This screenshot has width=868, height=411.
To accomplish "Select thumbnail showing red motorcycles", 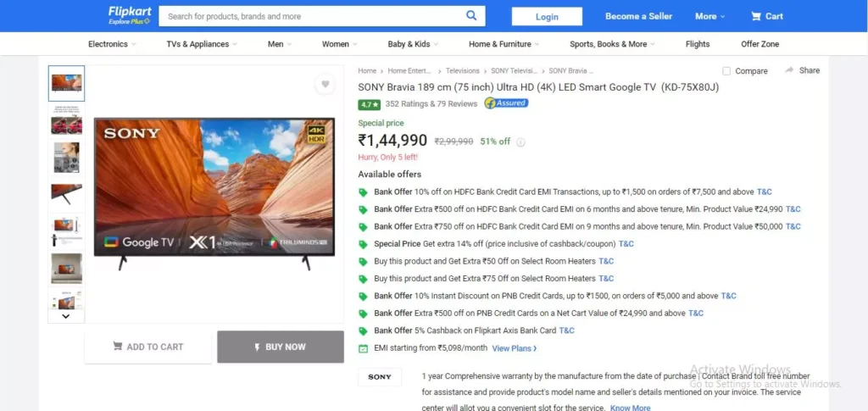I will point(66,120).
